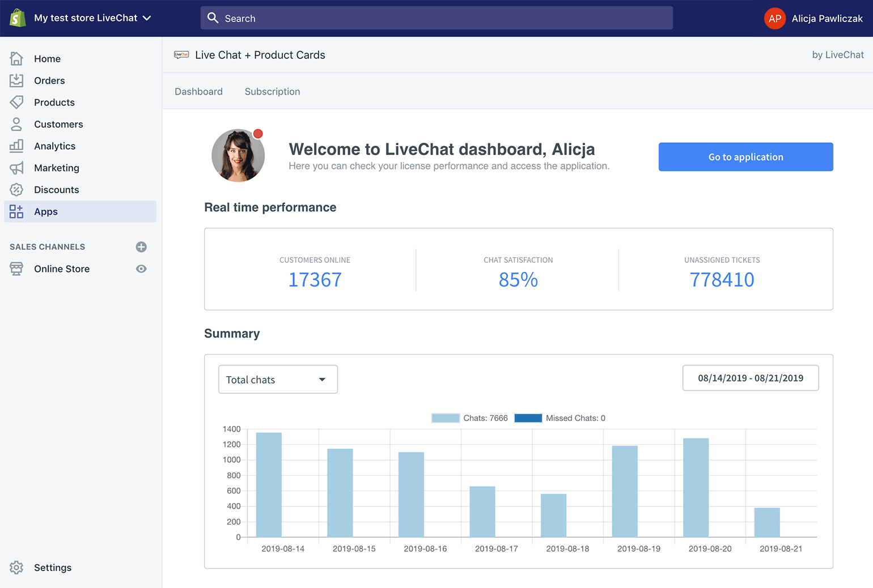873x588 pixels.
Task: Click the Home house icon
Action: coord(16,58)
